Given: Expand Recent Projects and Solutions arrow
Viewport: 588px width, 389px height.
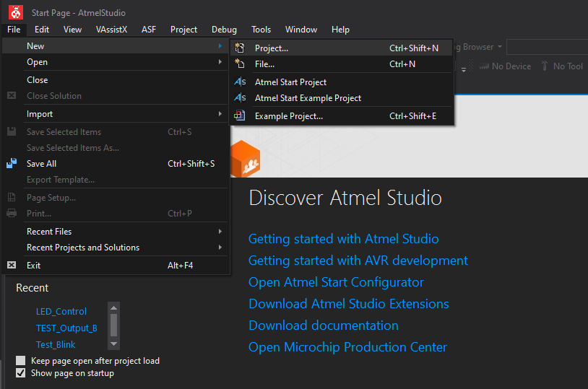Looking at the screenshot, I should [220, 248].
